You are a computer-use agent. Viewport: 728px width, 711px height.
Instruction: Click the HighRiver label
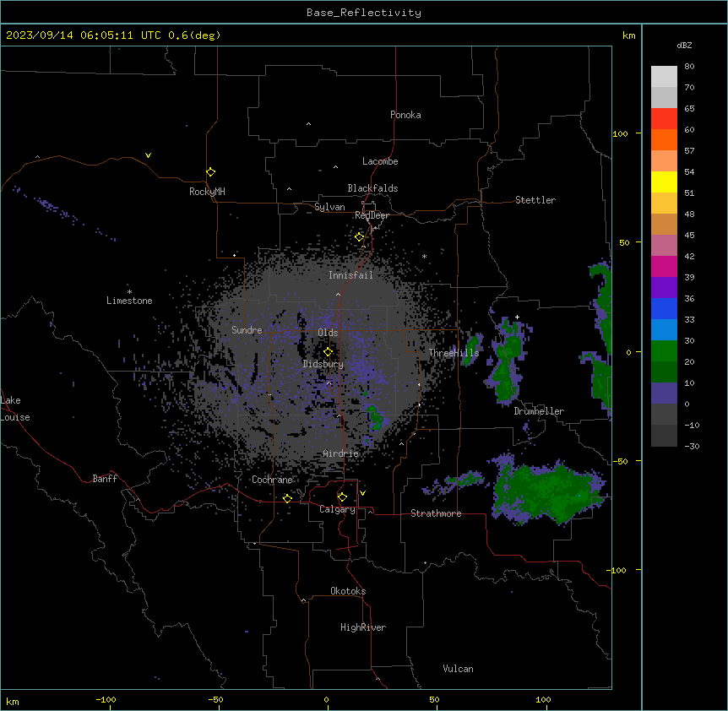[x=363, y=627]
